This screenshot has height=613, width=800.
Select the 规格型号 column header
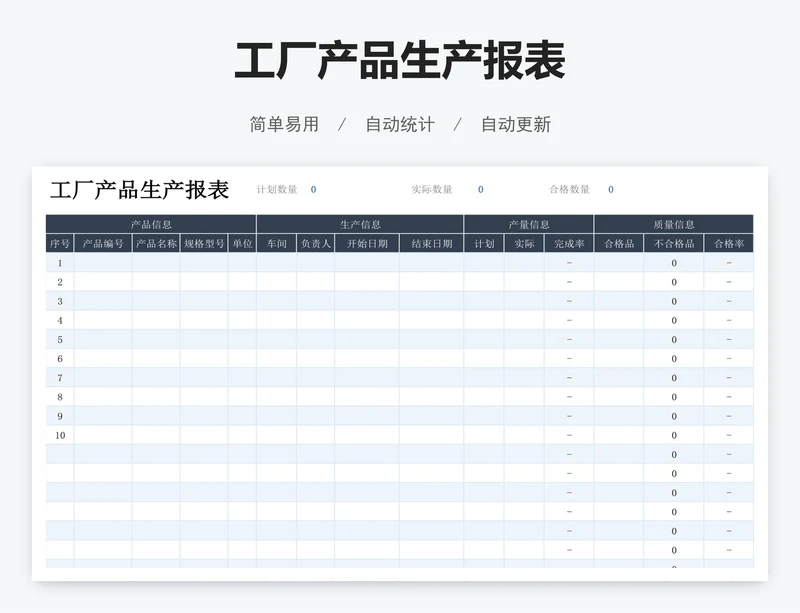point(204,243)
